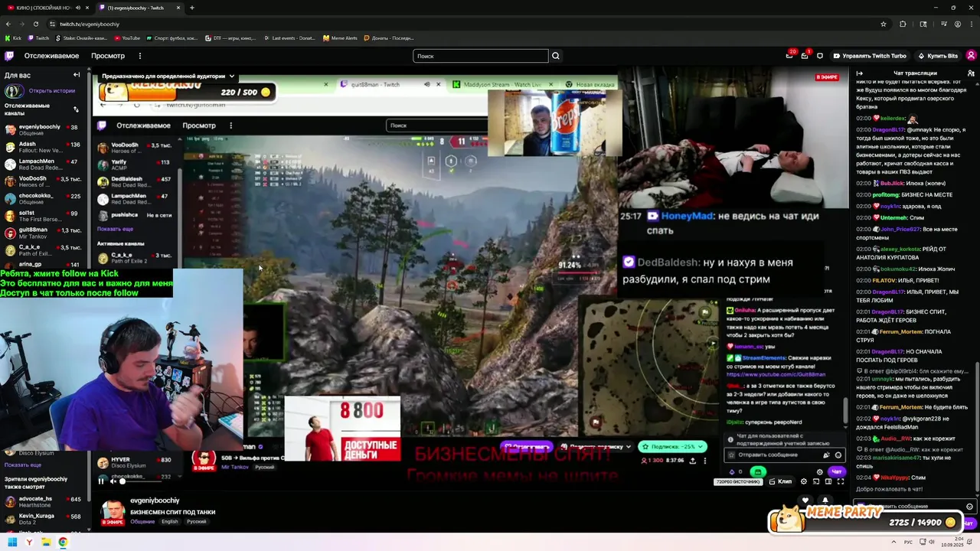
Task: Open player settings gear icon
Action: point(803,481)
